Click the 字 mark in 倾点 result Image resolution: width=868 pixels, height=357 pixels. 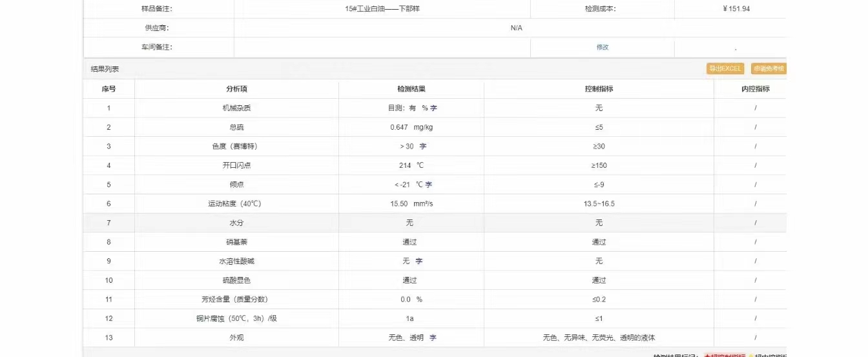pyautogui.click(x=429, y=185)
